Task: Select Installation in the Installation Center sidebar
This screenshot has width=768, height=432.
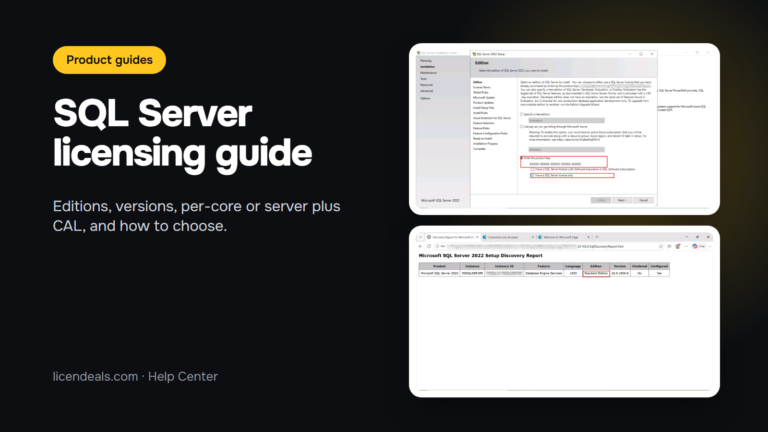Action: pos(427,67)
